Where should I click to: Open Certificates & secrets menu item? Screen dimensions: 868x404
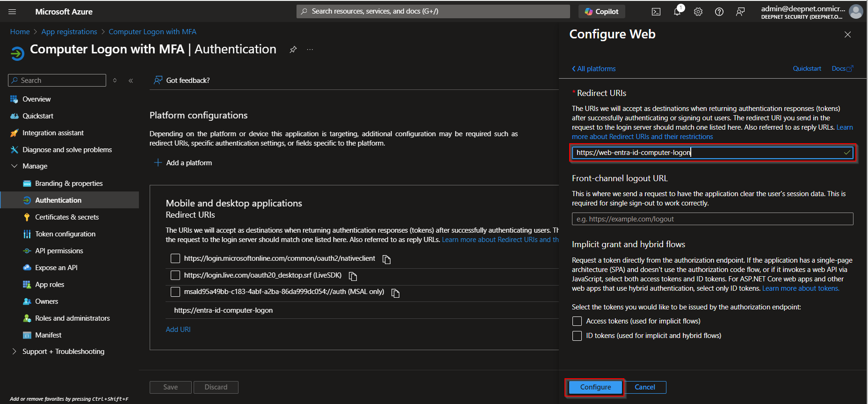click(67, 217)
